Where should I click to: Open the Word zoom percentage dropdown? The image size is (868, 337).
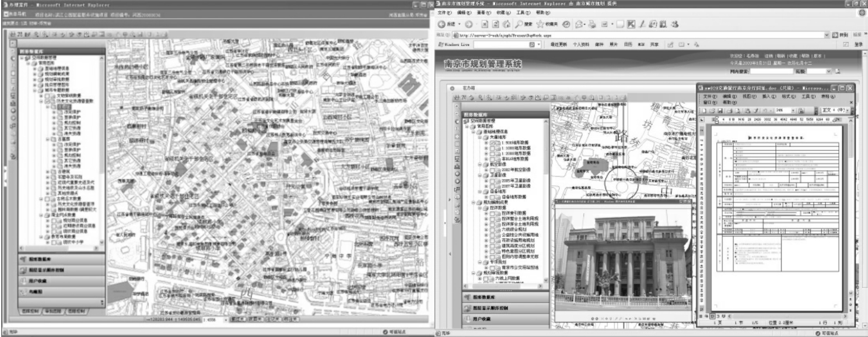(x=793, y=110)
